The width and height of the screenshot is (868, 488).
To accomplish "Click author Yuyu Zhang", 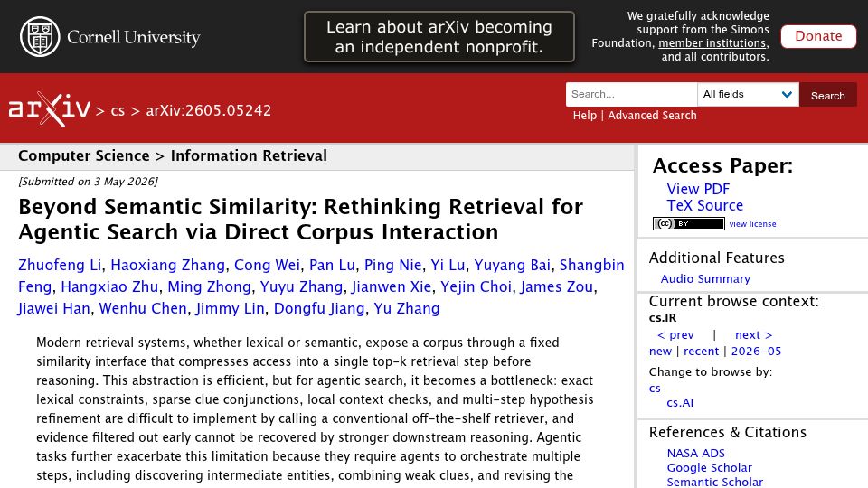I will point(301,286).
